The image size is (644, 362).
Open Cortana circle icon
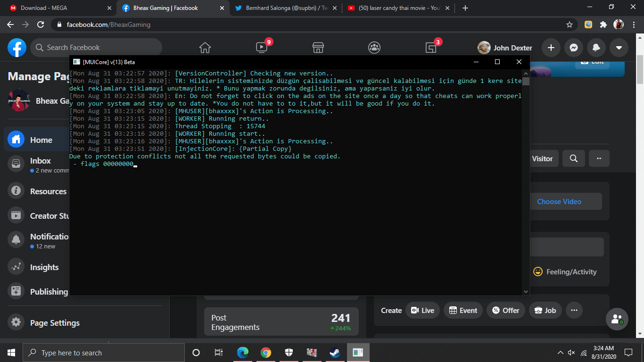(x=196, y=353)
